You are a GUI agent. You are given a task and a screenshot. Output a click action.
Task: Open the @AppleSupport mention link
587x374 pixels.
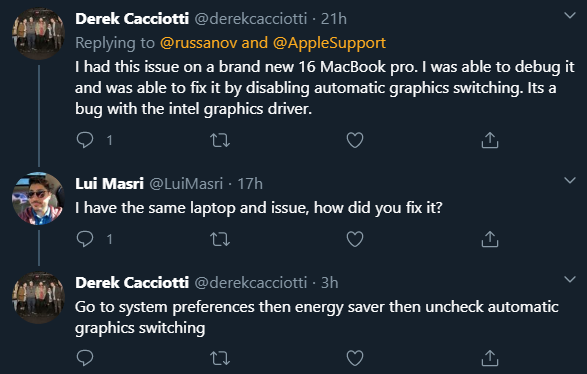(329, 43)
